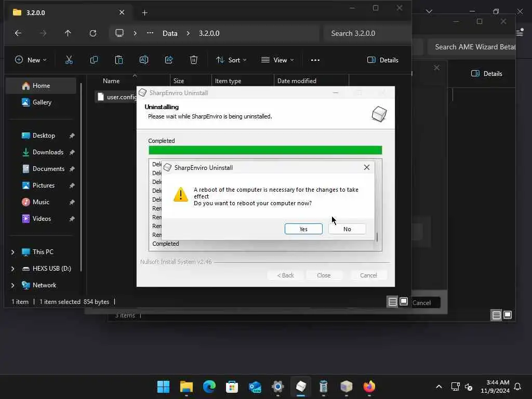Close the reboot prompt dialog
532x399 pixels.
tap(366, 167)
